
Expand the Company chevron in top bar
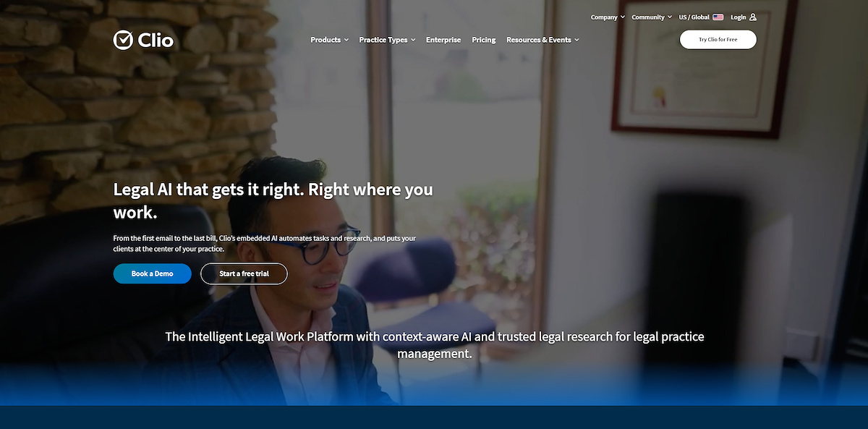(x=623, y=17)
